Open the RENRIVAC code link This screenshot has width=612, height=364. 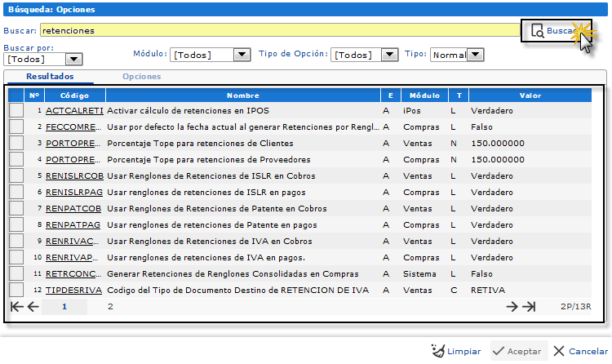point(73,241)
